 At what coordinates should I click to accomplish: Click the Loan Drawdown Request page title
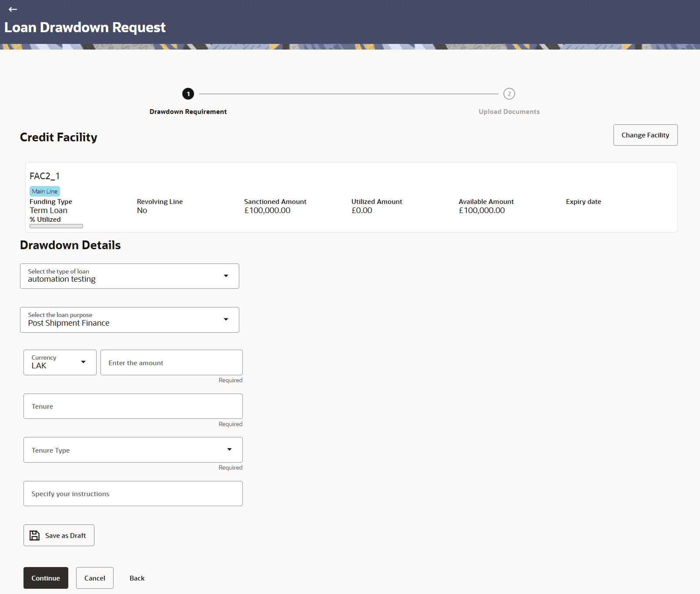point(85,27)
